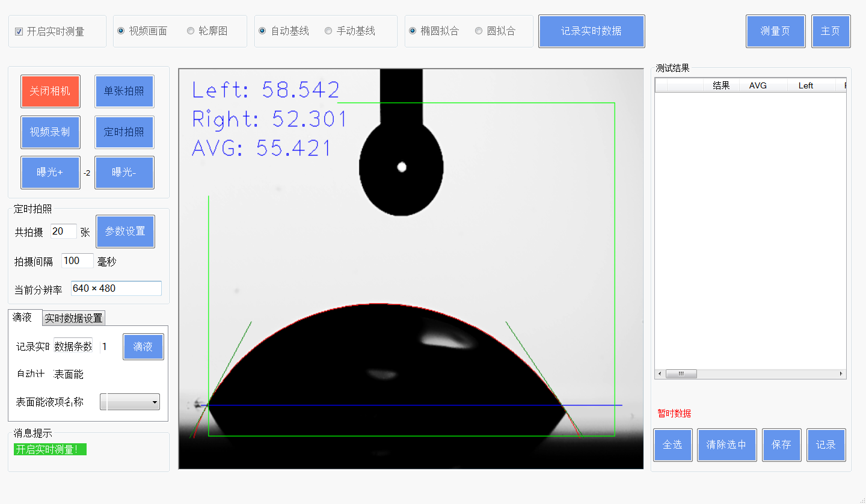
Task: Open 参数设置 parameter settings
Action: (x=125, y=232)
